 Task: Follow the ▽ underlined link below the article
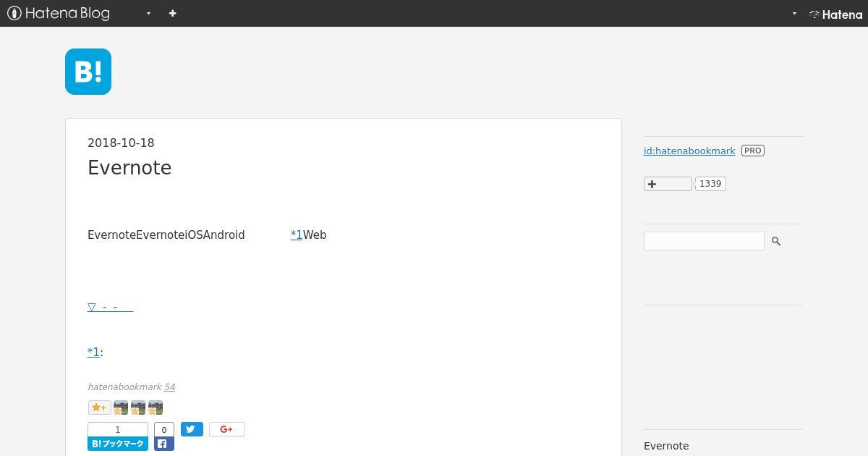click(110, 307)
